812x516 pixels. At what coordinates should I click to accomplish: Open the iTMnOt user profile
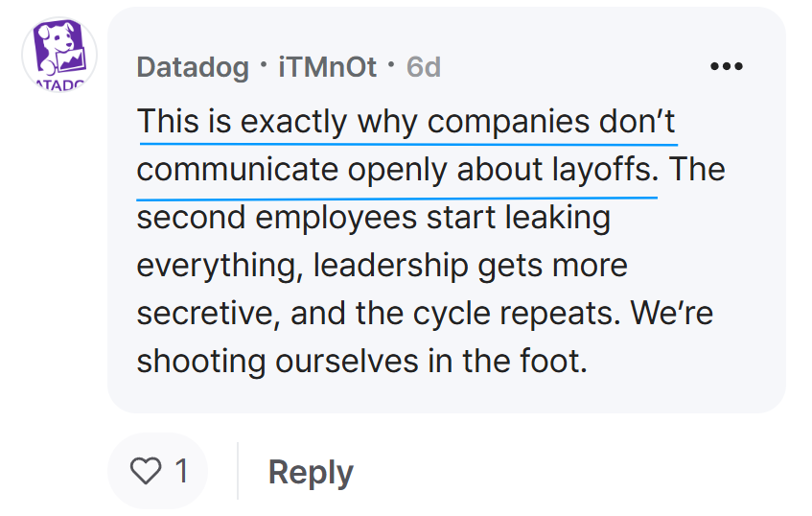tap(327, 67)
